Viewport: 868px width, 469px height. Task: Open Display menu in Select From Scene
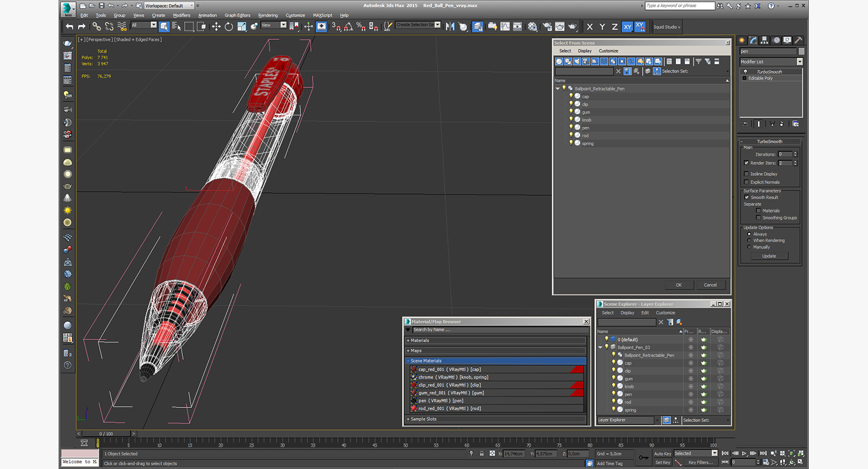[585, 51]
